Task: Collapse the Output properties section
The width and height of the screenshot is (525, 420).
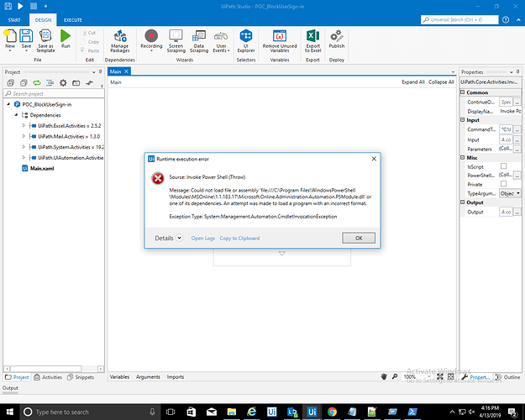Action: click(x=462, y=202)
